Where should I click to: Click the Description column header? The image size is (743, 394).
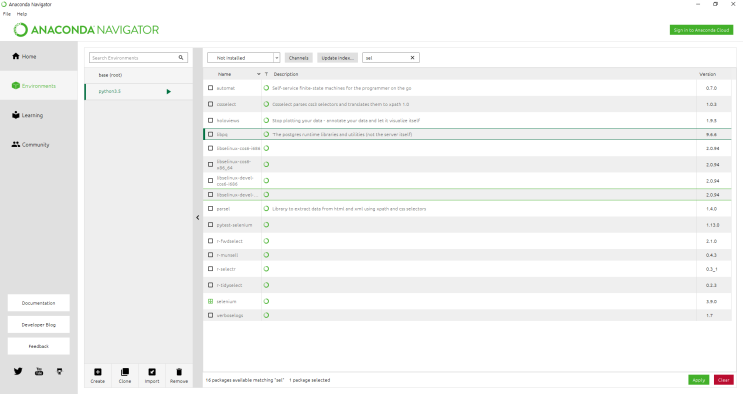(x=286, y=74)
